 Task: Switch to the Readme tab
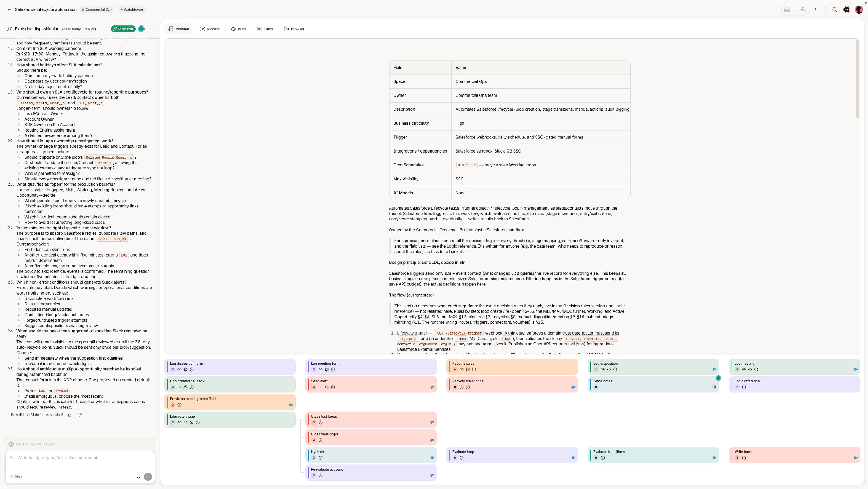179,29
